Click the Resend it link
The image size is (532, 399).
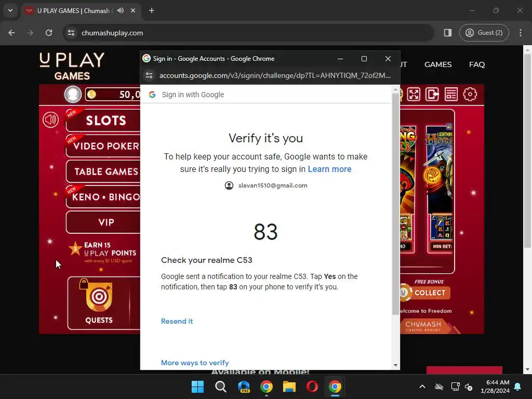pos(177,321)
